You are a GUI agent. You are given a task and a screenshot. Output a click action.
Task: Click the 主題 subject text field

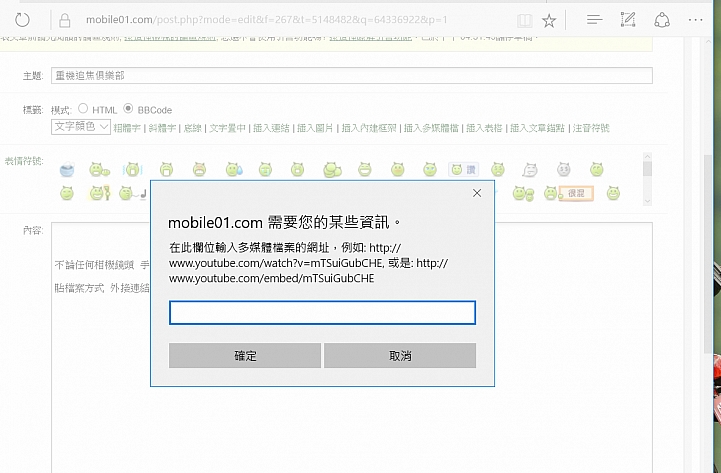pyautogui.click(x=352, y=75)
